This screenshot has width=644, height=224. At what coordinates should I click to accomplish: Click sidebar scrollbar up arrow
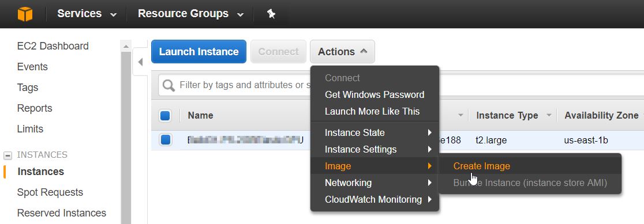(x=126, y=46)
